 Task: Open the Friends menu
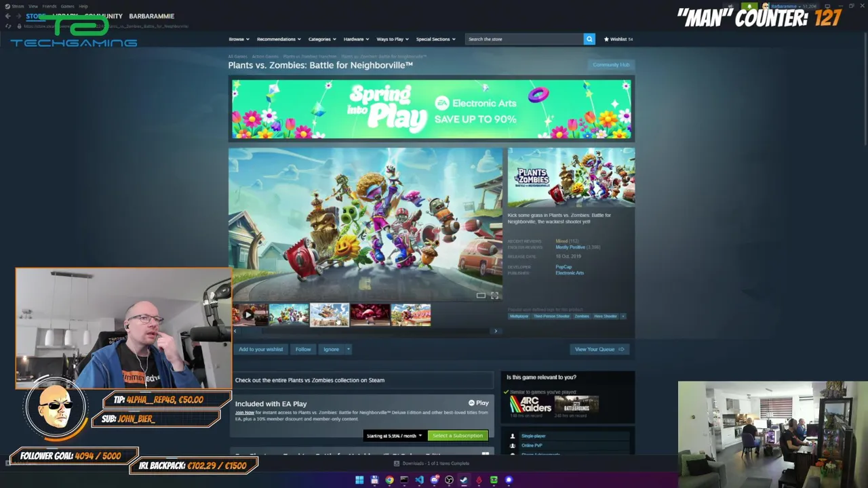[50, 6]
